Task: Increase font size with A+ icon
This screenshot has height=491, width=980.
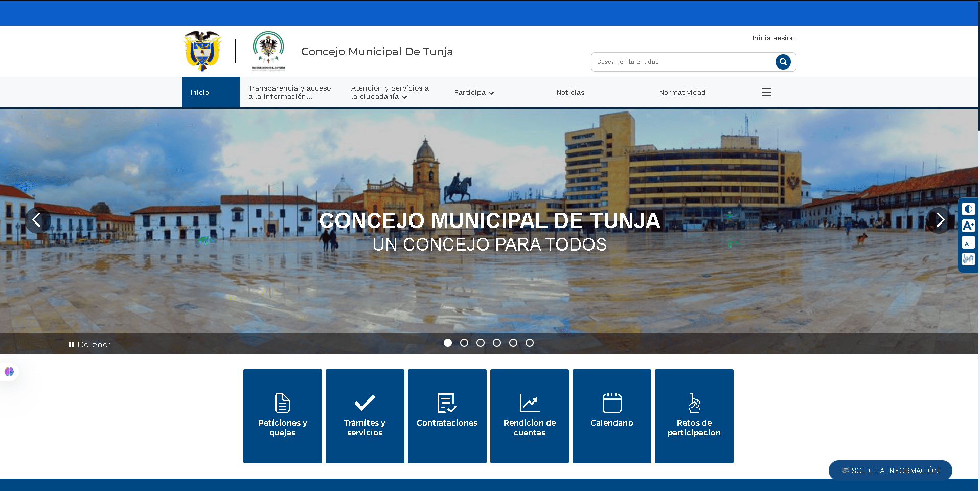Action: (x=968, y=226)
